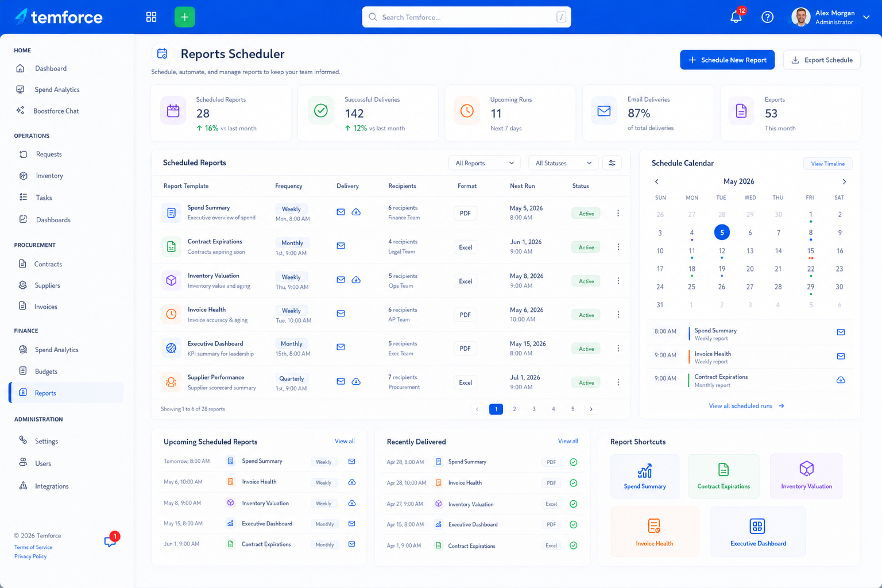
Task: Open the All Statuses dropdown
Action: click(563, 163)
